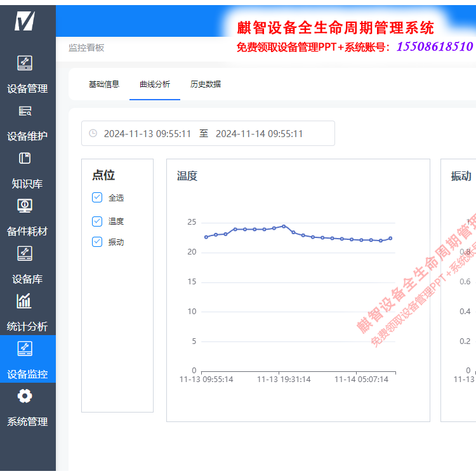
Task: Switch to the 基础信息 tab
Action: (104, 84)
